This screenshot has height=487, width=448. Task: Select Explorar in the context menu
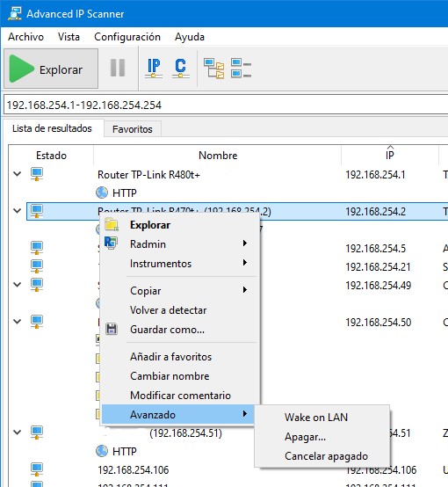(x=180, y=225)
